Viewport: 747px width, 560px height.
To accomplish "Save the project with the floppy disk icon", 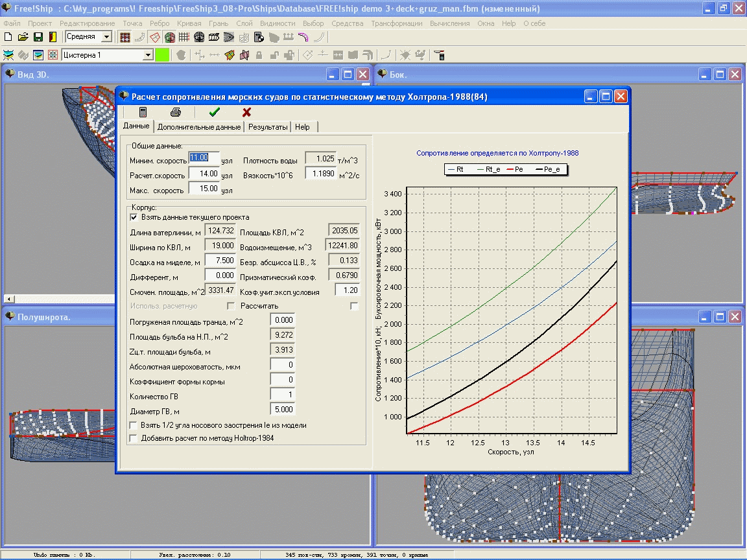I will pos(38,37).
